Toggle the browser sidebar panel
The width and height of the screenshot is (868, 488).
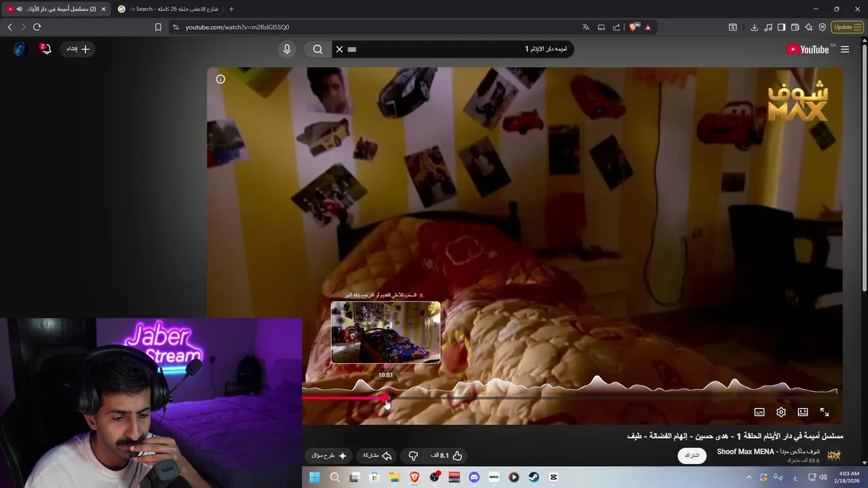[781, 27]
